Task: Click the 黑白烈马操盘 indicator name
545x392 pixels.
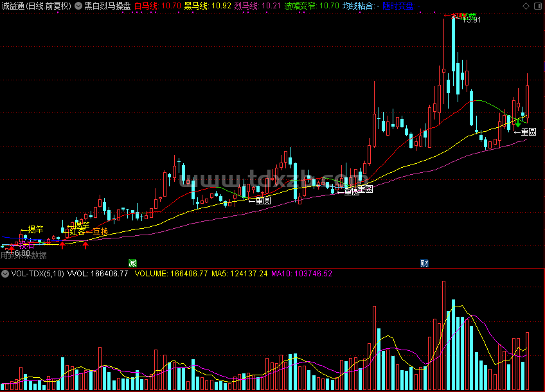Action: (108, 6)
